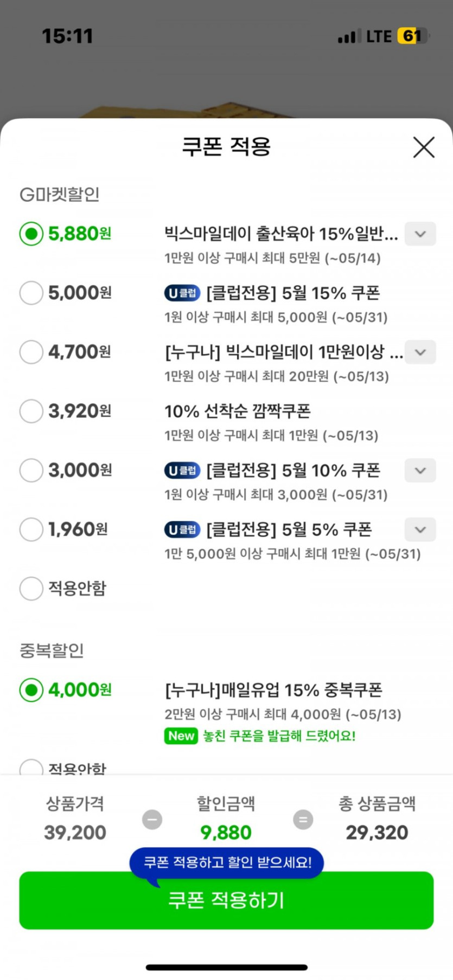Expand the 클럽전용 5월 5% 쿠폰 chevron
The height and width of the screenshot is (980, 453).
click(420, 530)
